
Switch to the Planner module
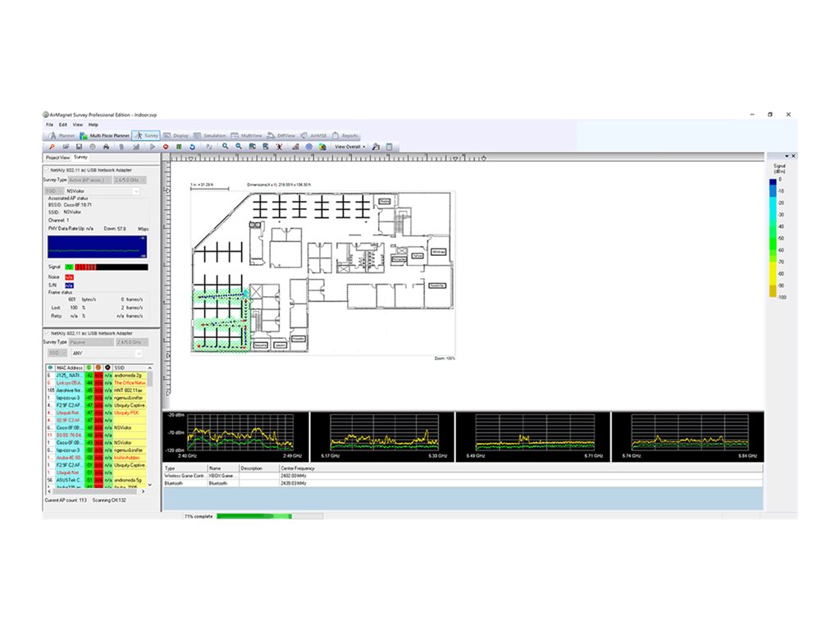(62, 136)
